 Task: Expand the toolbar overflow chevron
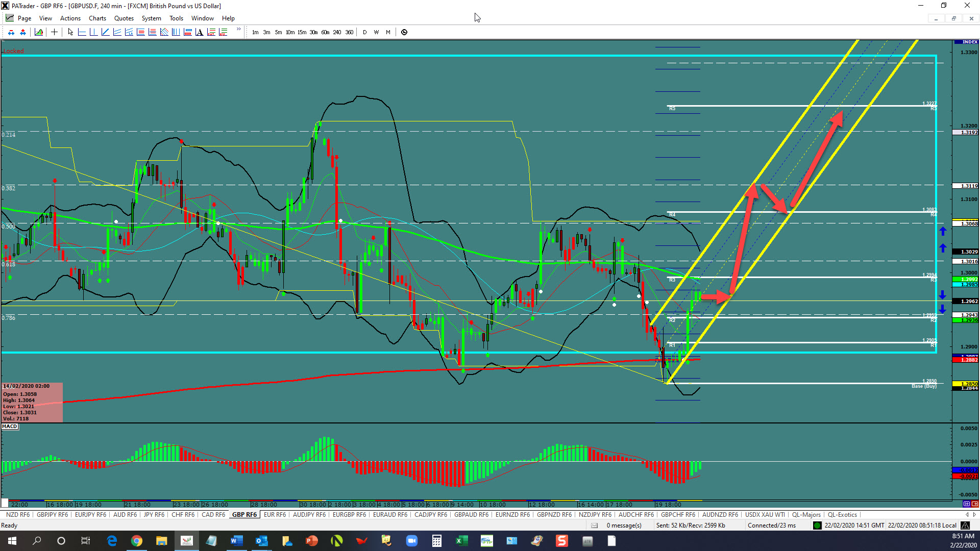(238, 29)
